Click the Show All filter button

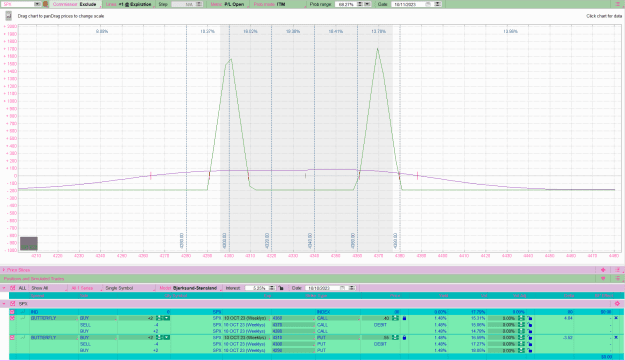pyautogui.click(x=40, y=288)
